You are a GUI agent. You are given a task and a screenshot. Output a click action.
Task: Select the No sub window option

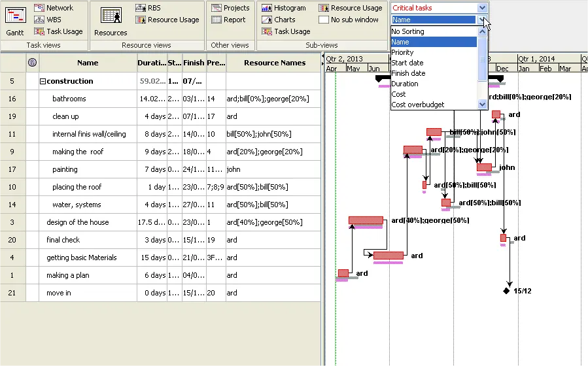(349, 20)
